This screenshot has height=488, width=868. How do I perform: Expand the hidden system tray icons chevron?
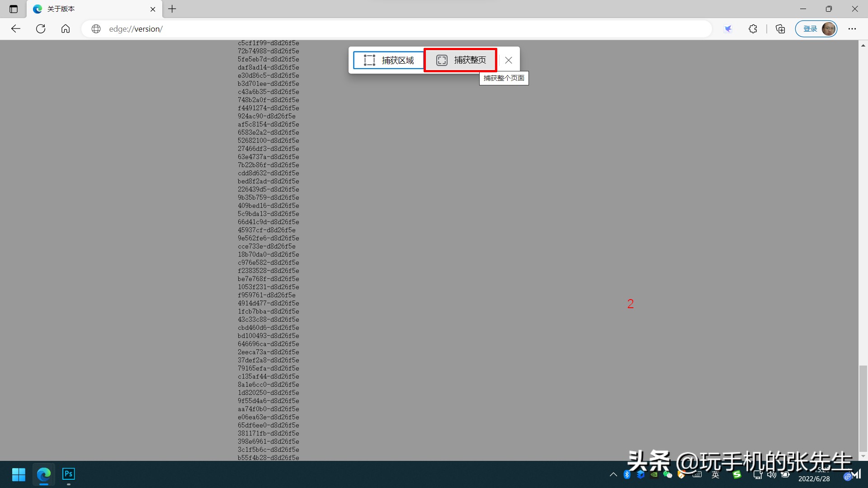tap(613, 474)
